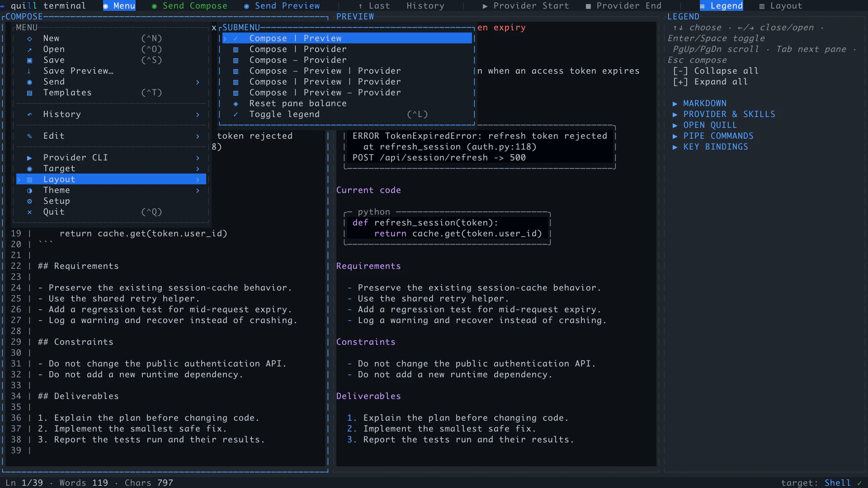This screenshot has height=488, width=868.
Task: Click the Quit x icon
Action: [29, 212]
